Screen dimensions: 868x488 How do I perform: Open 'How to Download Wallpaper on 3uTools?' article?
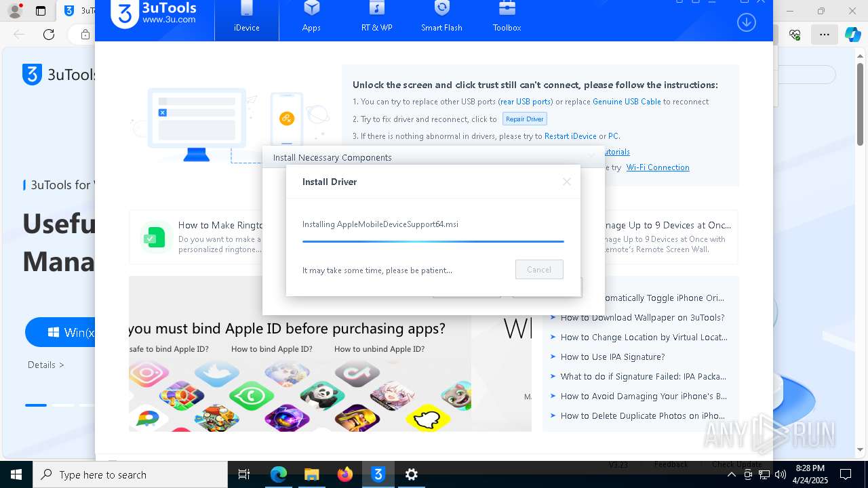[642, 317]
